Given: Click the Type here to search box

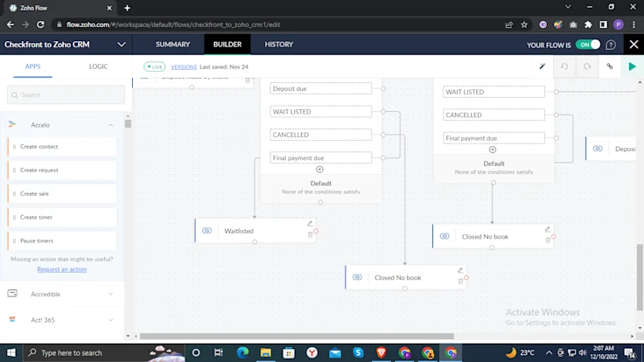Looking at the screenshot, I should pyautogui.click(x=102, y=352).
